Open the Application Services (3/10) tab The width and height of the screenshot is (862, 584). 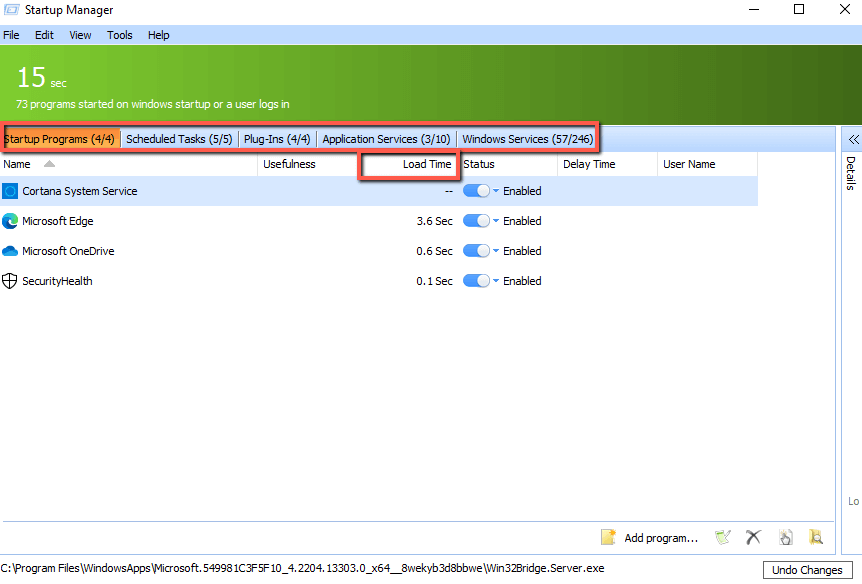click(x=386, y=139)
